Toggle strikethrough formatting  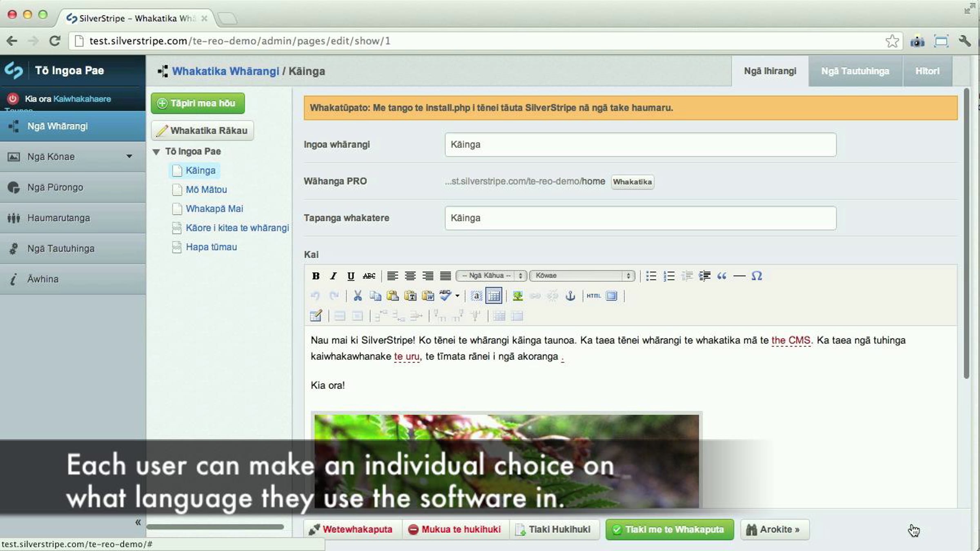tap(369, 276)
